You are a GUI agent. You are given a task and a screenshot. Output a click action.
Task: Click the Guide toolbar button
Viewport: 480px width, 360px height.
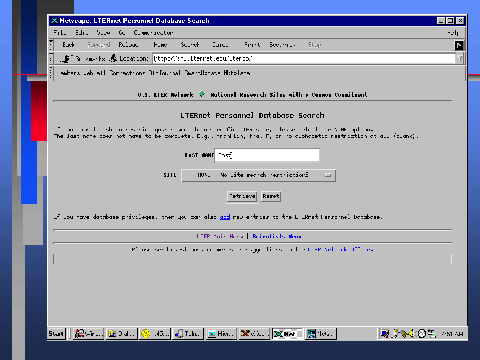220,45
